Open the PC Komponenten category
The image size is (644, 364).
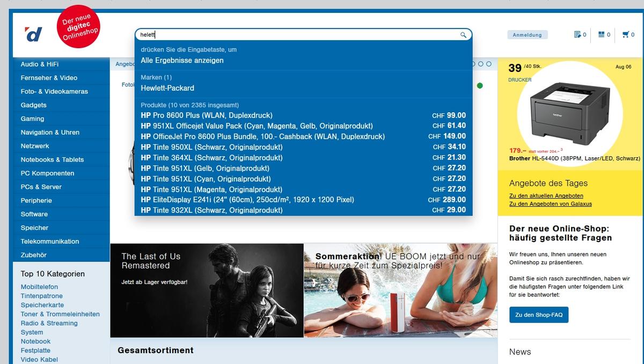(x=47, y=173)
